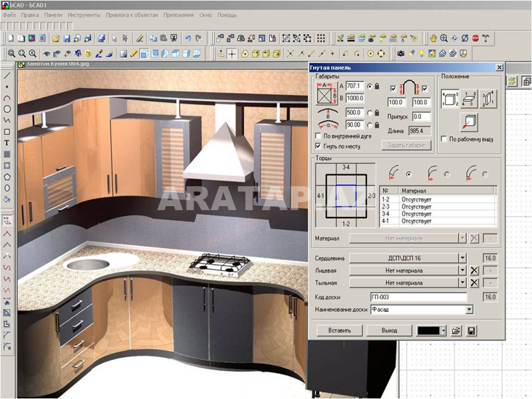Click the Припуск input field 0.0
Image resolution: width=532 pixels, height=399 pixels.
(422, 117)
